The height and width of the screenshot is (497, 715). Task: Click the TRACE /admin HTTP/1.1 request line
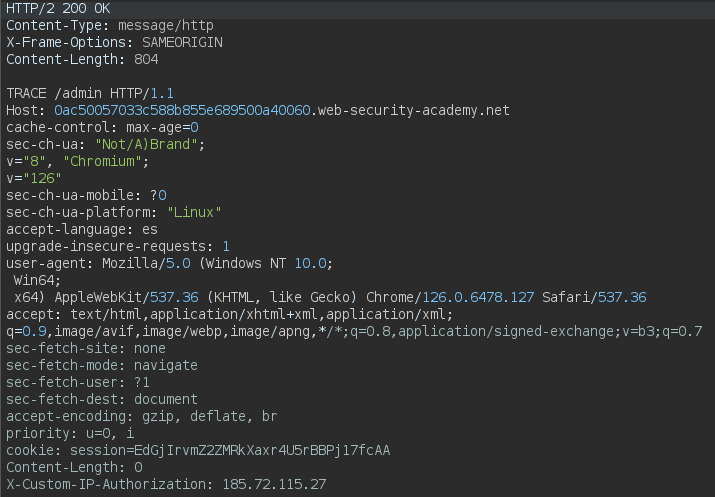[90, 93]
